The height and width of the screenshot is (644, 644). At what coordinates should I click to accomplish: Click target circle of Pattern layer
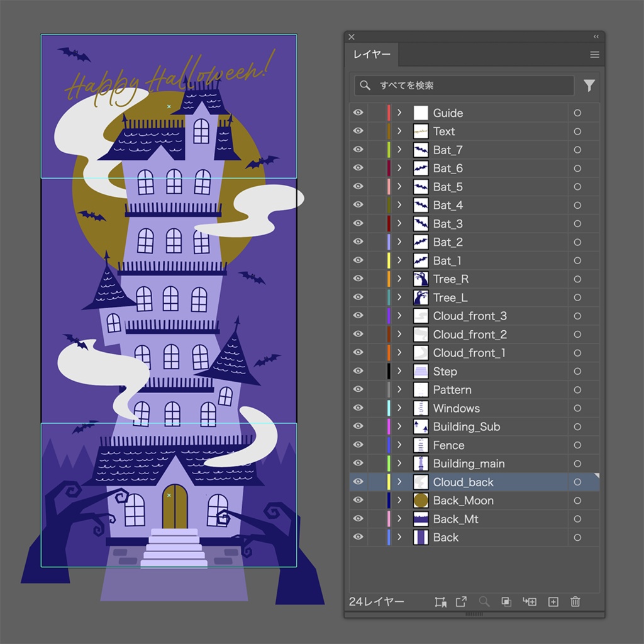click(577, 390)
